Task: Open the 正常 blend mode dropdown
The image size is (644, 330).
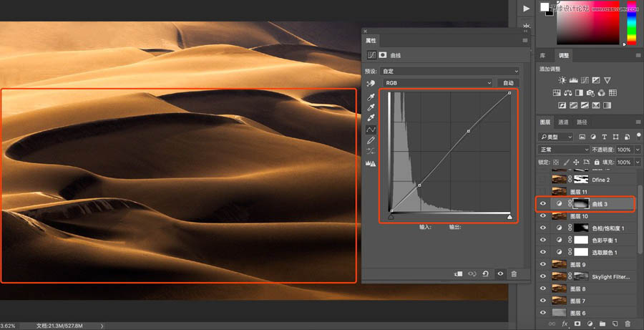Action: click(564, 150)
